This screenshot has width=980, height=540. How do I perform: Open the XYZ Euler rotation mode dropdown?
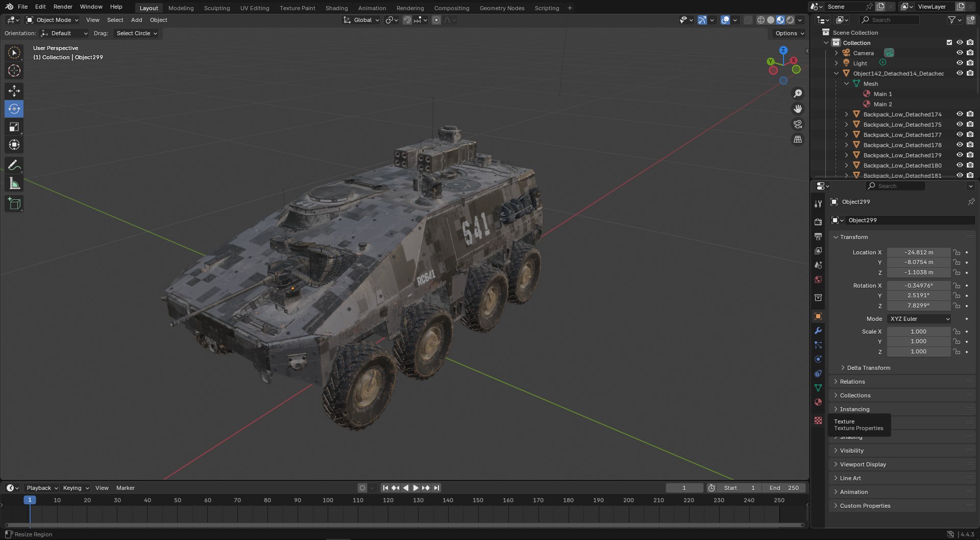pyautogui.click(x=919, y=319)
